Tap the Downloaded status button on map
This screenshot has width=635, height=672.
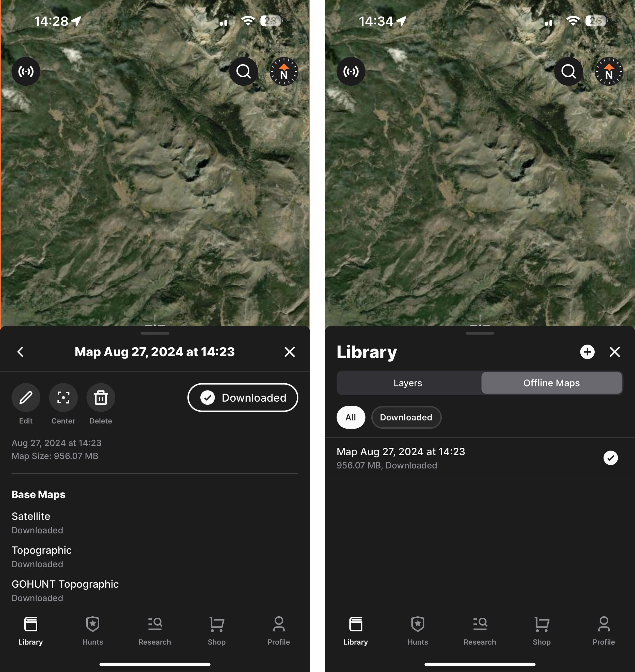tap(243, 397)
